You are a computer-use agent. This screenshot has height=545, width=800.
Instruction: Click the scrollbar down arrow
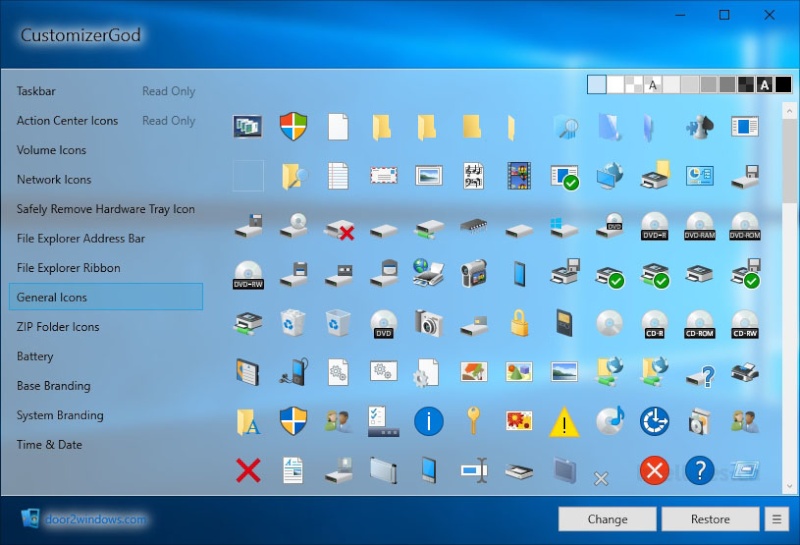click(789, 486)
